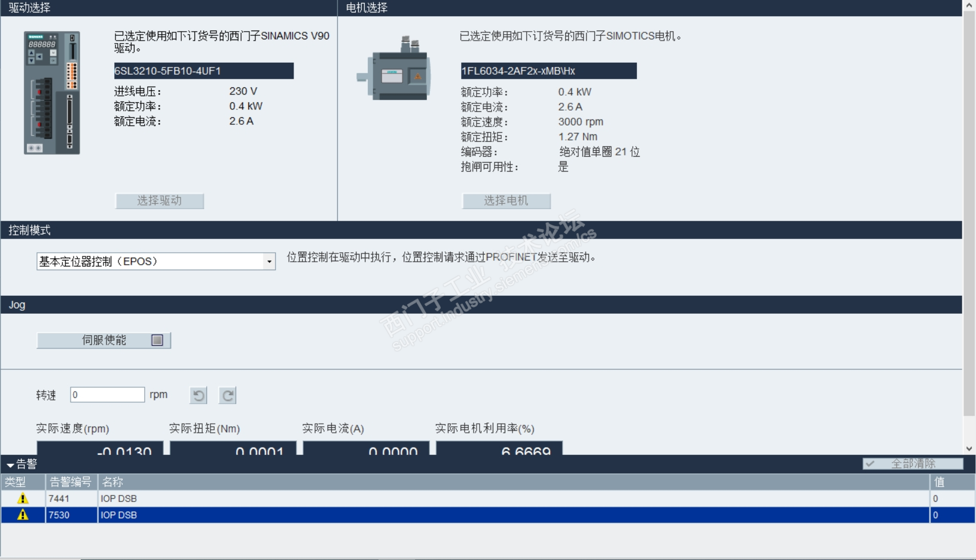Click value cell of alarm 7441
The image size is (976, 560).
(x=953, y=498)
